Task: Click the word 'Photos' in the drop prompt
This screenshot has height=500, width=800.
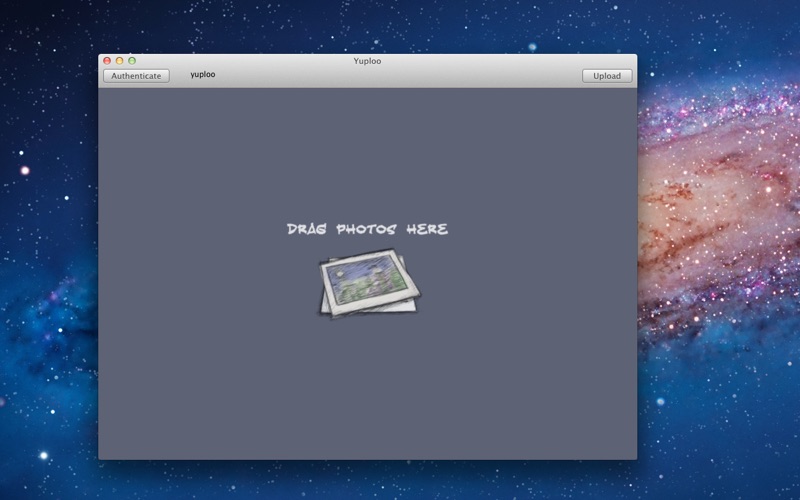Action: point(367,229)
